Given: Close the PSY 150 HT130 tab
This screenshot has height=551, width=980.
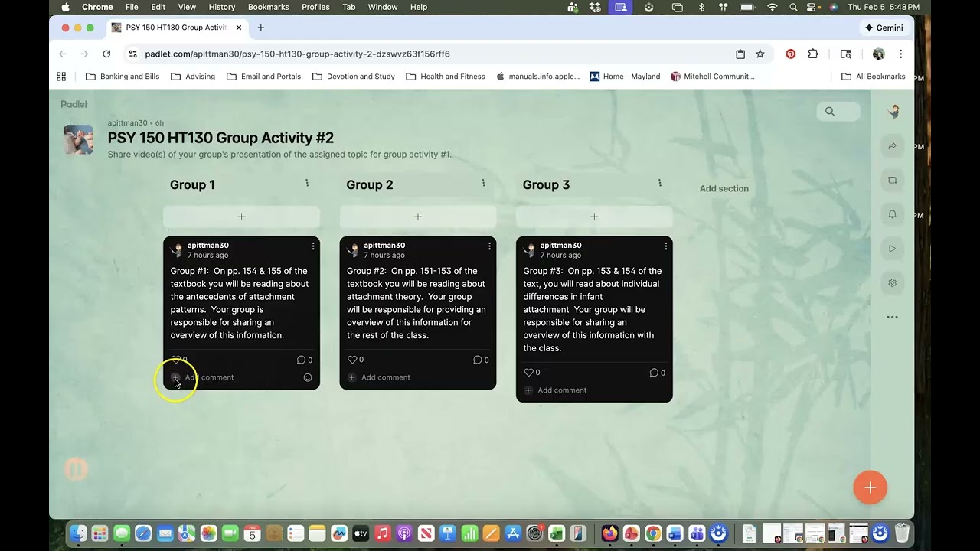Looking at the screenshot, I should tap(239, 28).
